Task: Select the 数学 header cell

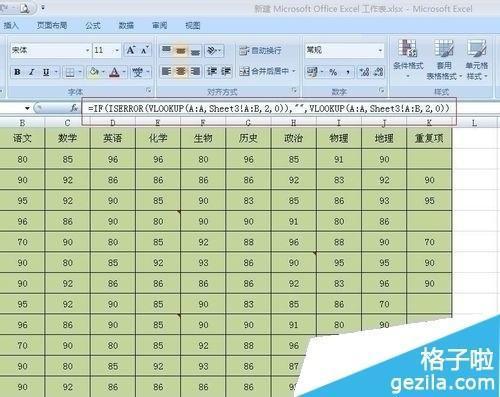Action: 68,138
